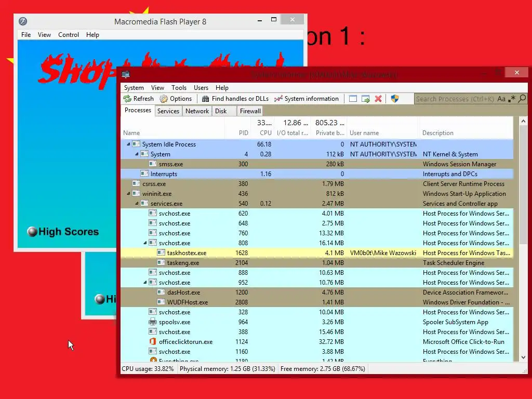Click the Refresh toolbar button
This screenshot has width=532, height=399.
(138, 99)
